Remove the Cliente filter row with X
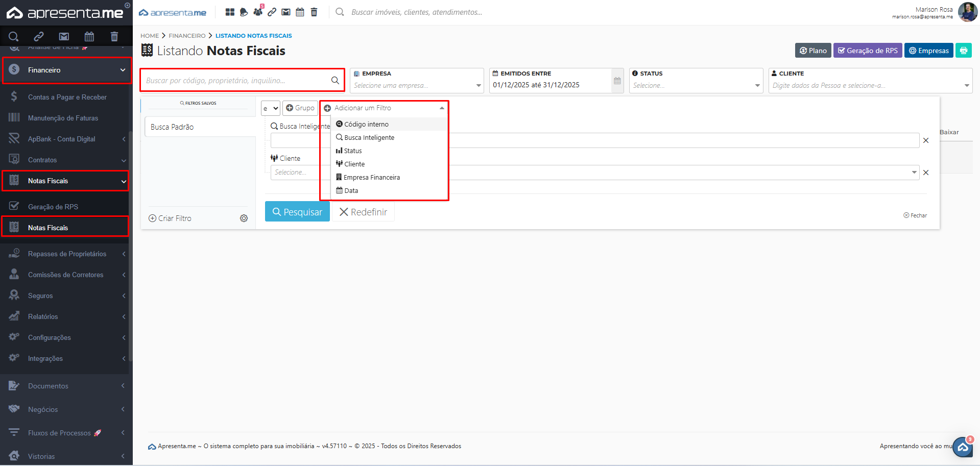 925,173
